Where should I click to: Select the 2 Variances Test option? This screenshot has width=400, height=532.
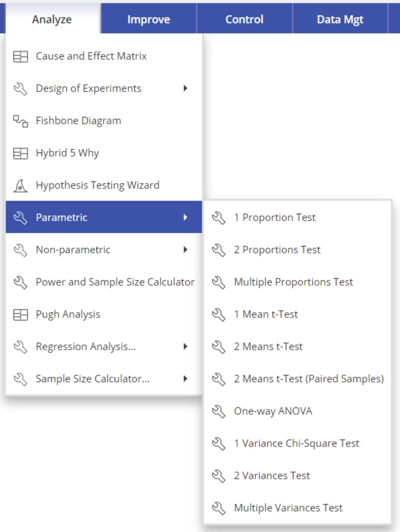tap(272, 475)
